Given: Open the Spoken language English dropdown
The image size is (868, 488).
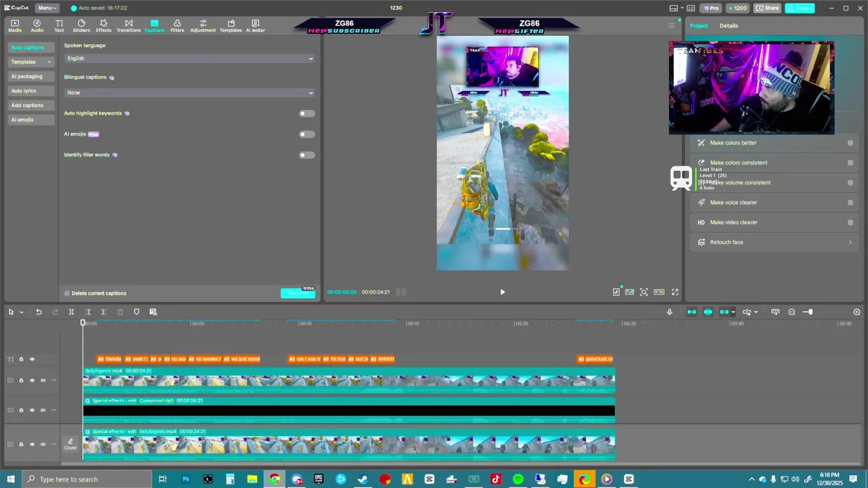Looking at the screenshot, I should click(190, 58).
